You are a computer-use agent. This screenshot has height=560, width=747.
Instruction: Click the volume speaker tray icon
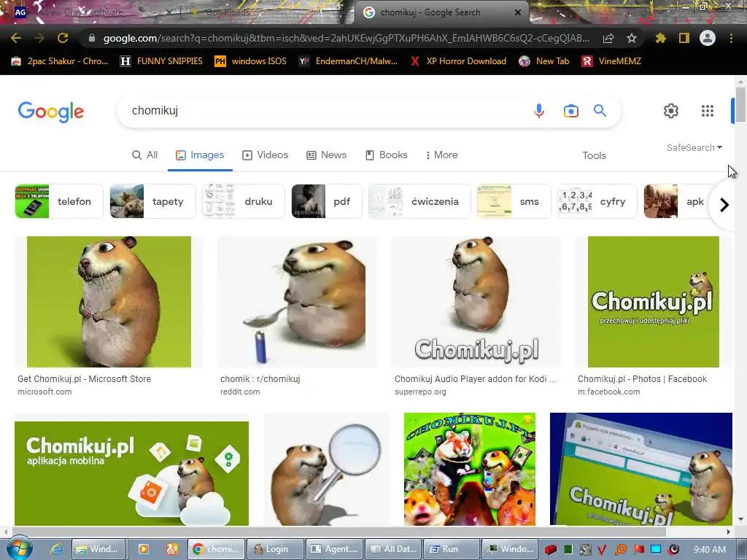673,550
